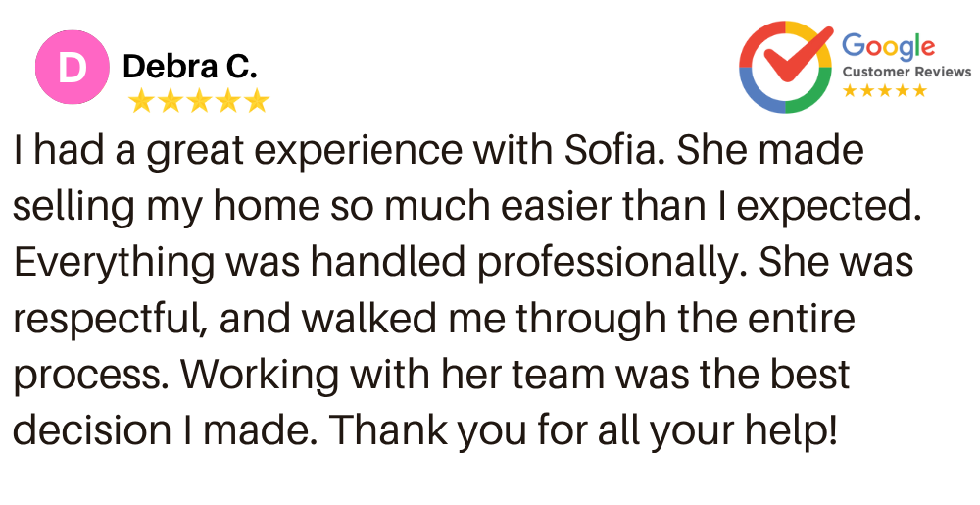Open the reviewer name Debra C.
The height and width of the screenshot is (505, 980).
tap(190, 67)
